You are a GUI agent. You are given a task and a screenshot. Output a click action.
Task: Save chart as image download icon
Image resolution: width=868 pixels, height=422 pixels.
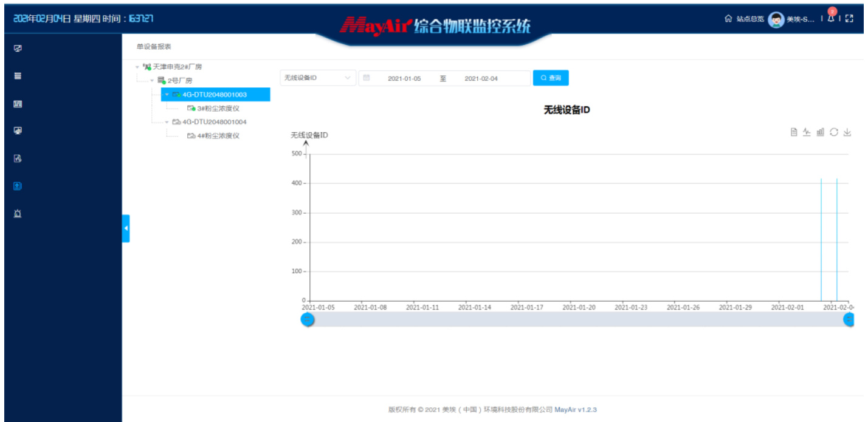(847, 132)
